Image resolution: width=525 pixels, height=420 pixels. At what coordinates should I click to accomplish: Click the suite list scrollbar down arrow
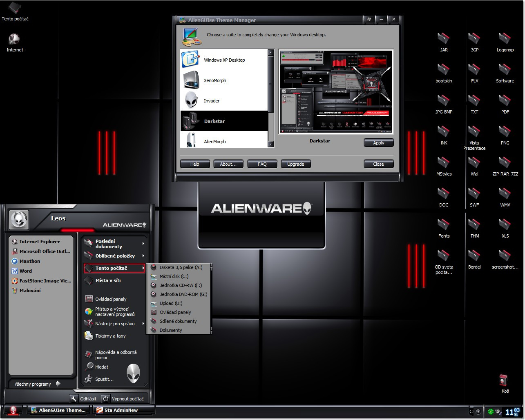click(x=270, y=144)
